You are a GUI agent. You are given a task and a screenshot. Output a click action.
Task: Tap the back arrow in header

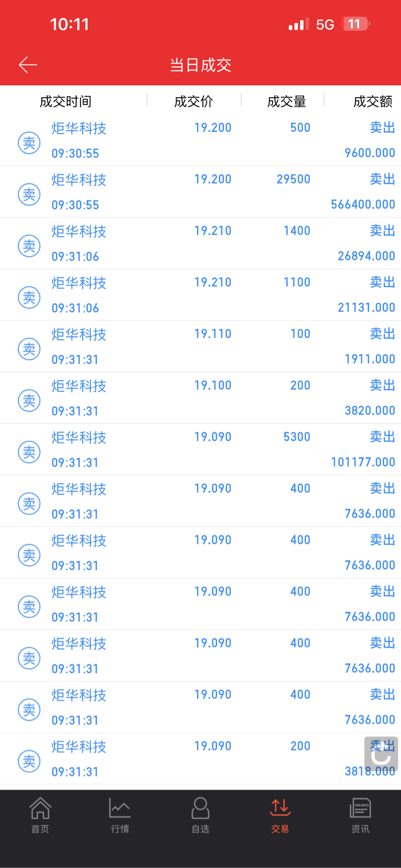coord(28,65)
